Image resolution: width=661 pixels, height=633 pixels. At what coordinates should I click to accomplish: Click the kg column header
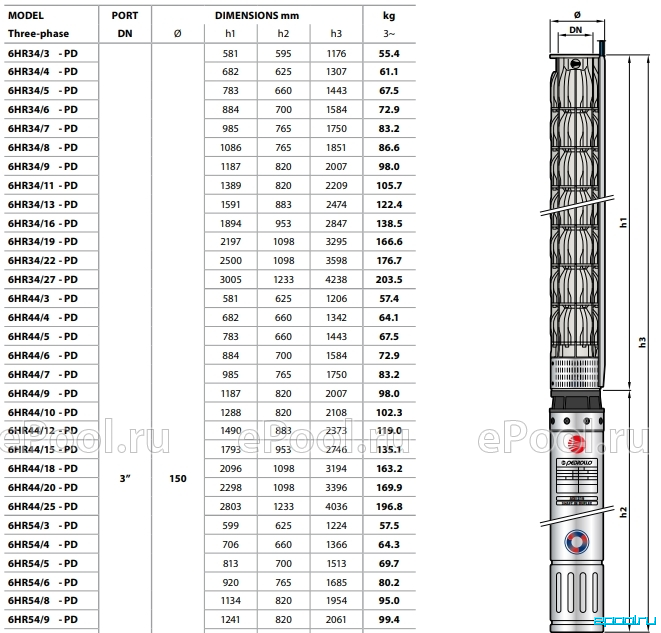(389, 16)
